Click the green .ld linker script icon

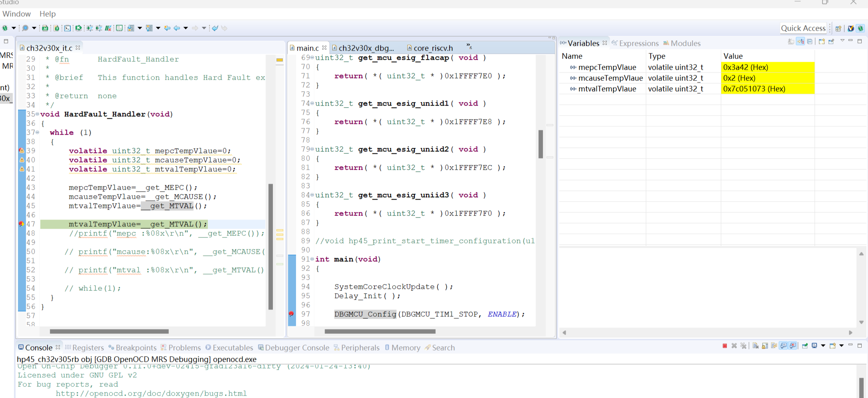(45, 28)
